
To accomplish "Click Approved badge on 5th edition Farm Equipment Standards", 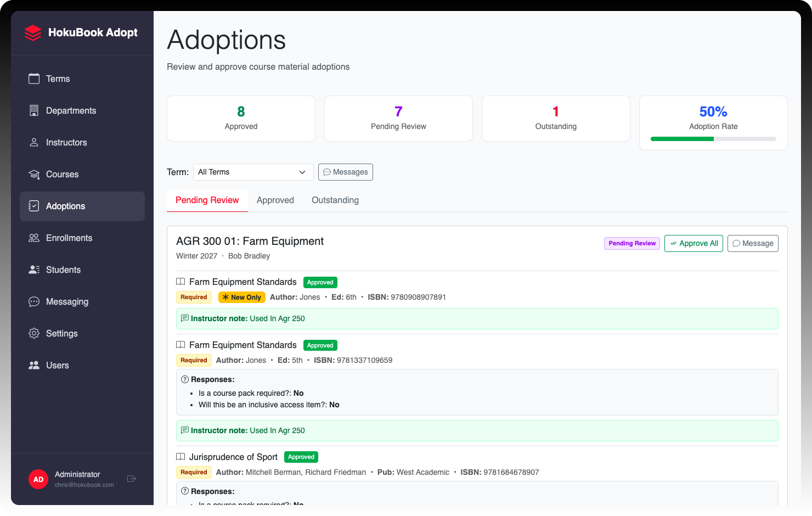I will 320,345.
